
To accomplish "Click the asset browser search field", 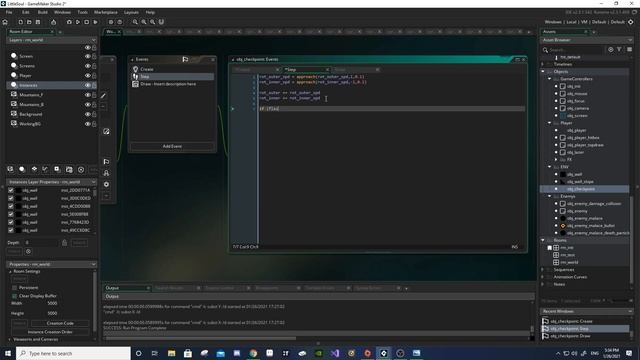I will [576, 50].
